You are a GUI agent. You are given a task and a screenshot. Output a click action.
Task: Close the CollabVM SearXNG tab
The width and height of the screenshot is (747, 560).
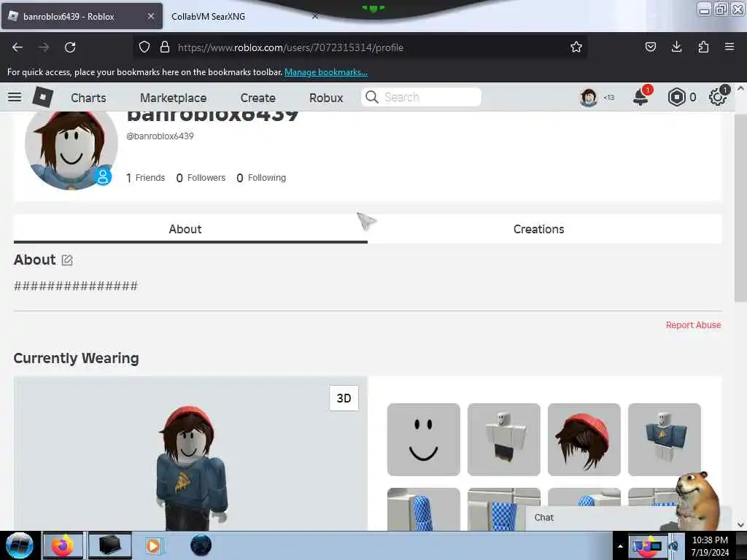tap(315, 16)
